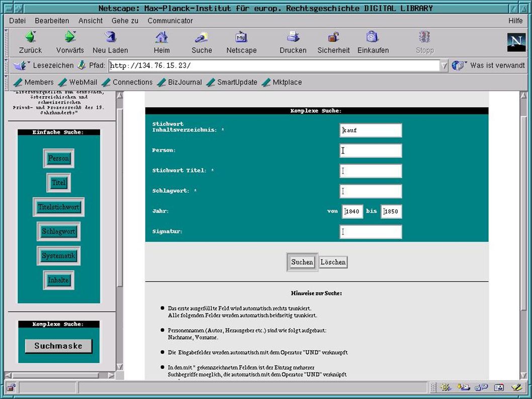Open the Heim home page icon

[x=161, y=37]
